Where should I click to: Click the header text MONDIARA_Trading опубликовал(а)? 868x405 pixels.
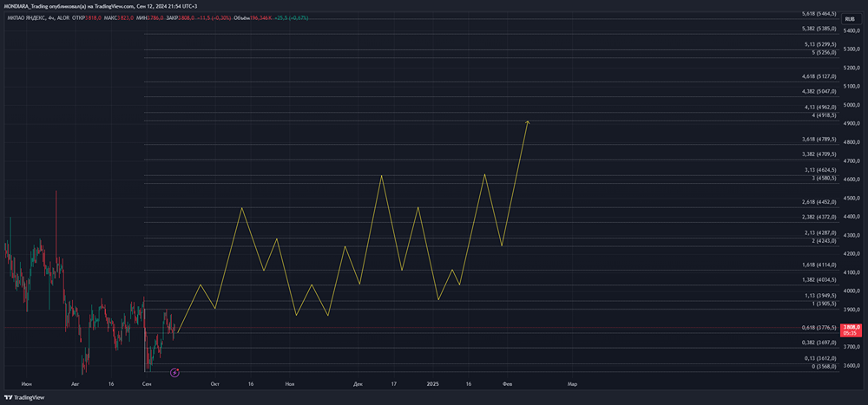[x=44, y=5]
